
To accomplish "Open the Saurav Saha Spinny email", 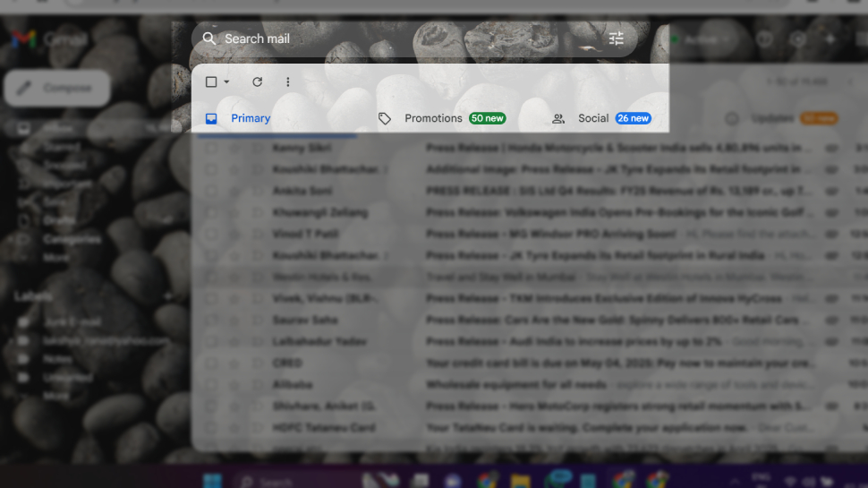I will pos(529,321).
